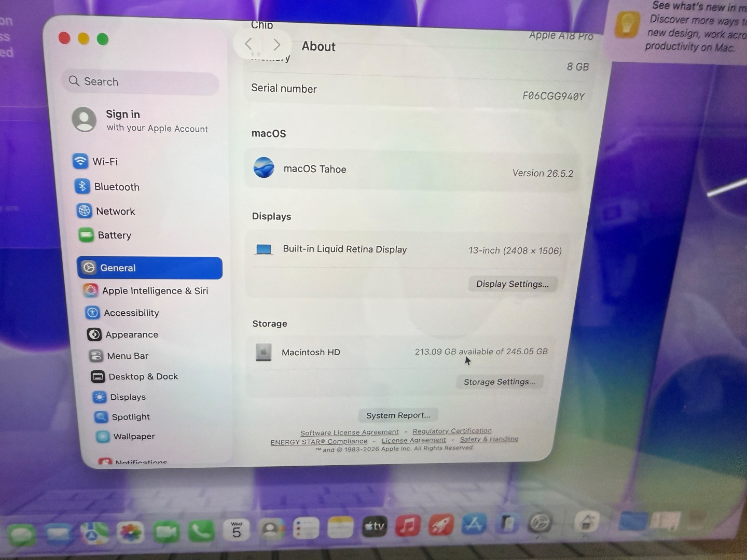This screenshot has height=560, width=747.
Task: Launch Contacts from the Dock
Action: click(271, 529)
